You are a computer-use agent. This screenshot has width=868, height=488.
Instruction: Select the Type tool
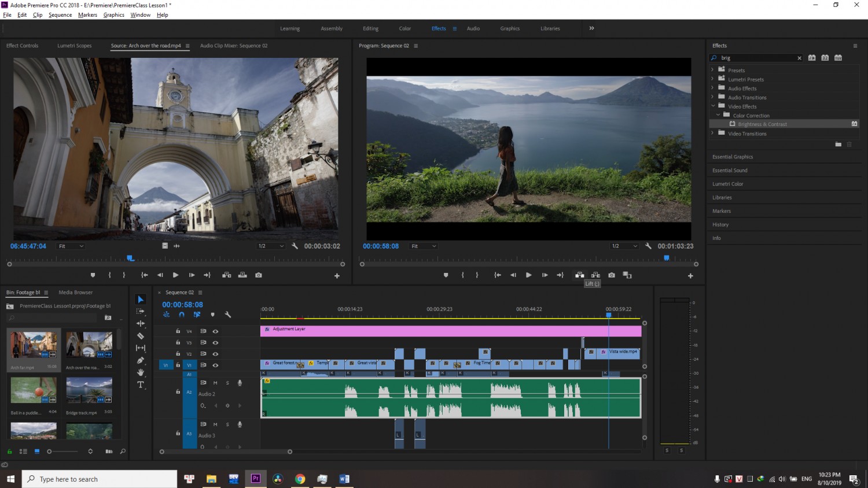click(141, 385)
